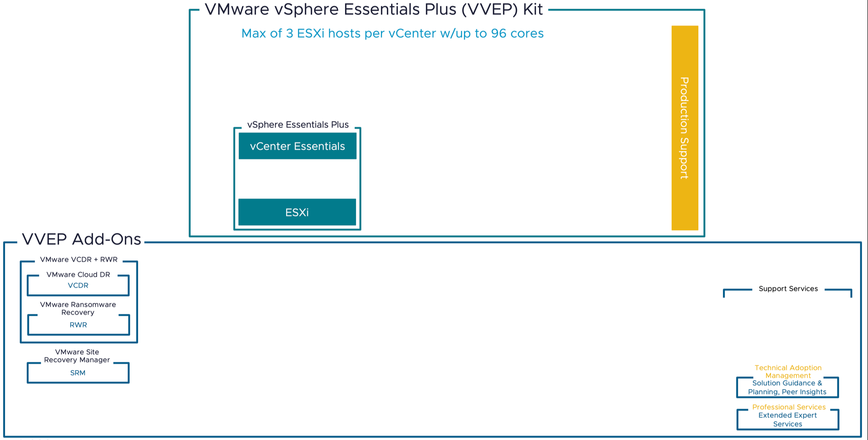Click the Extended Expert Services box
Image resolution: width=868 pixels, height=440 pixels.
787,419
